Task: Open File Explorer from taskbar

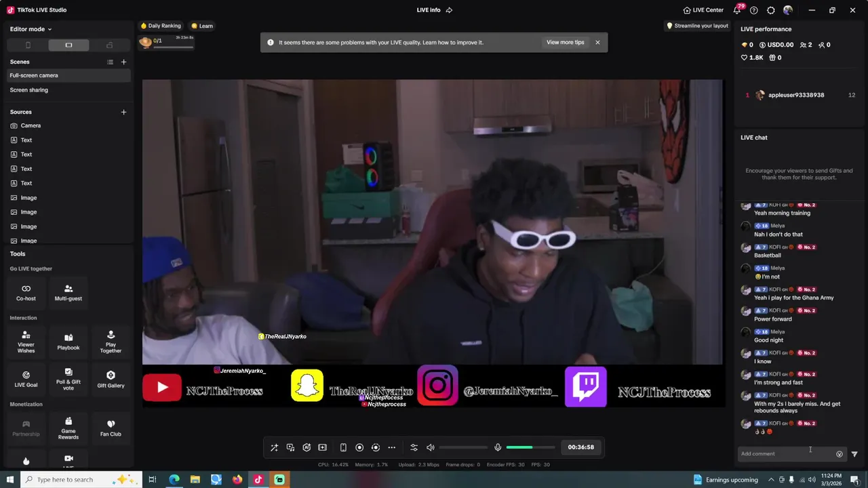Action: (x=195, y=479)
